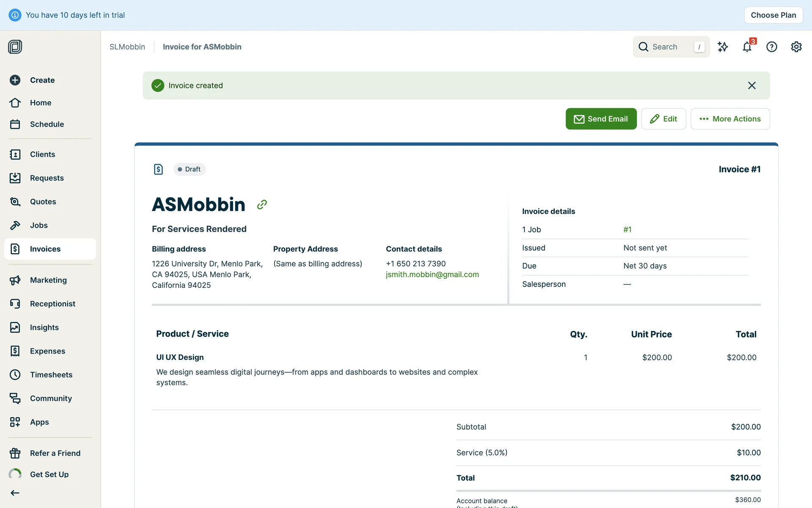Open the settings gear icon
Viewport: 812px width, 508px height.
click(x=796, y=47)
